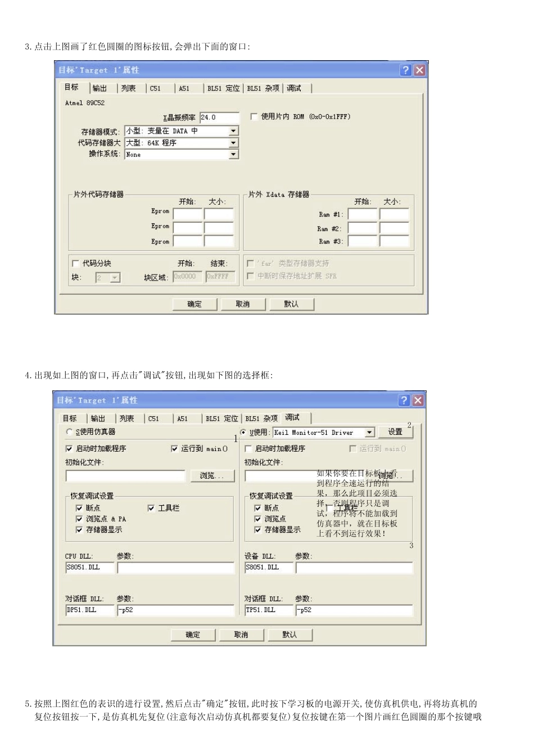
Task: Enable 使用片内 ROM (0x0-0x1FFF) checkbox
Action: click(x=254, y=116)
